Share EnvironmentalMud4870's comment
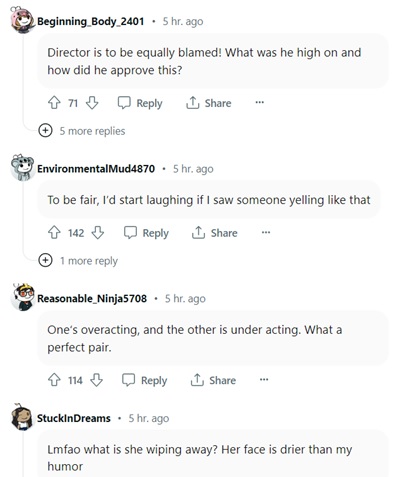This screenshot has width=399, height=477. point(215,233)
